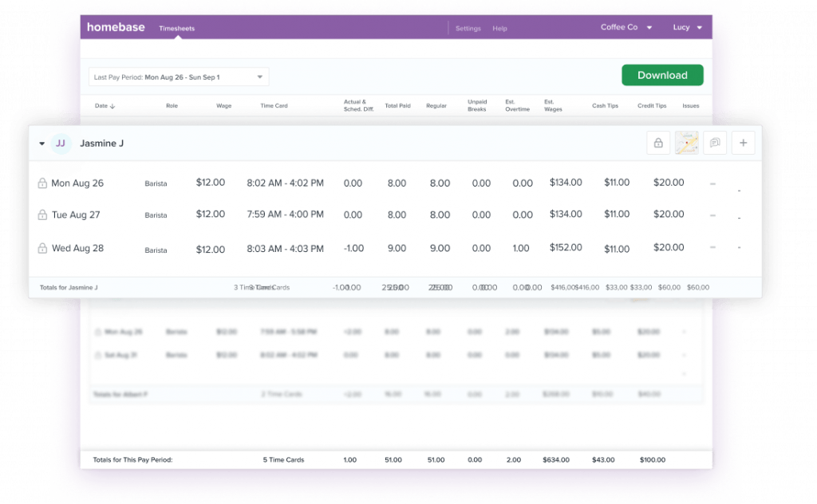Open the Help link
Image resolution: width=817 pixels, height=504 pixels.
499,28
